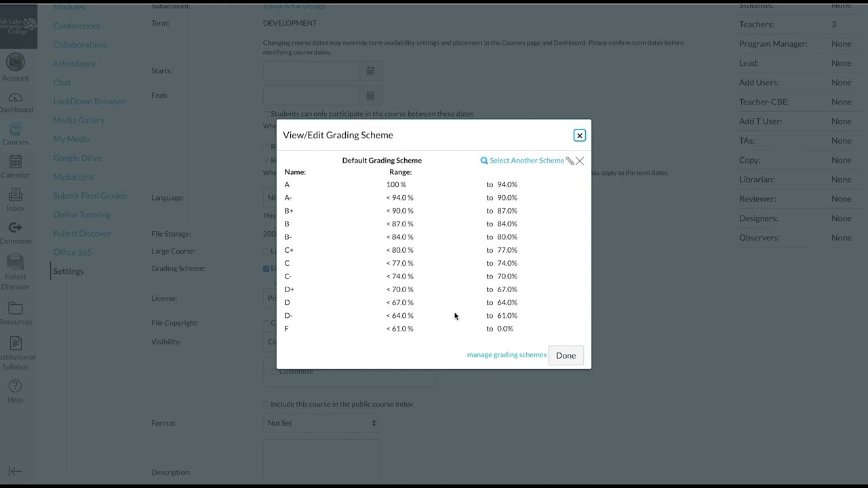Open the Starts date calendar picker icon
Screen dimensions: 868x488
(x=370, y=70)
